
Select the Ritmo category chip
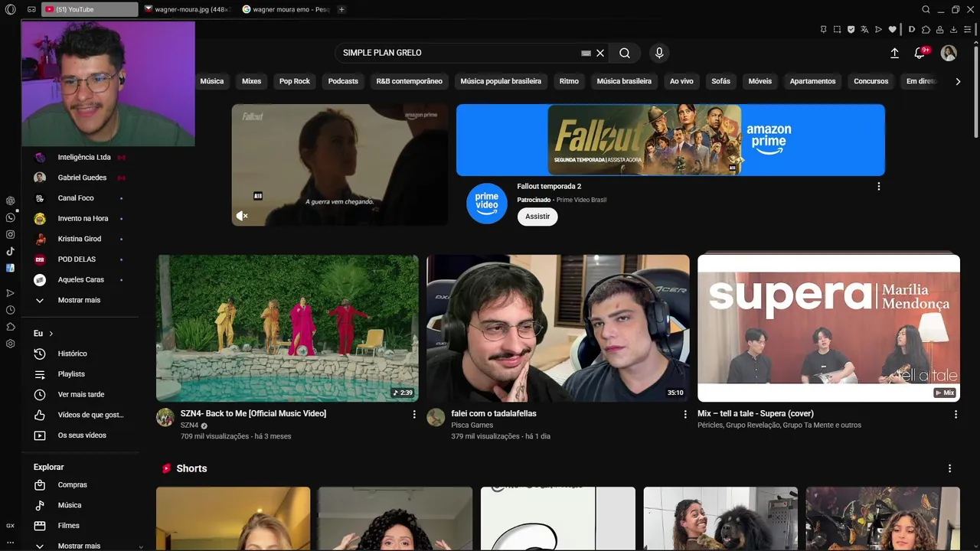(569, 81)
